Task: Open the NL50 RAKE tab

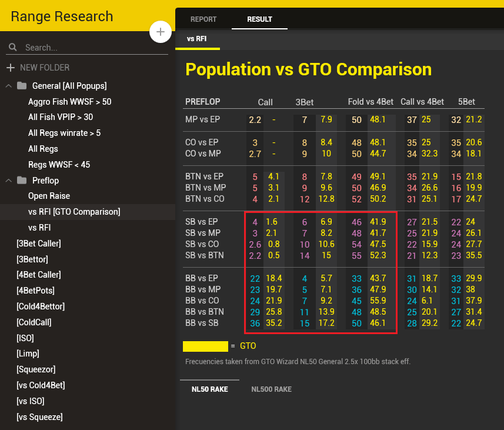Action: coord(209,389)
